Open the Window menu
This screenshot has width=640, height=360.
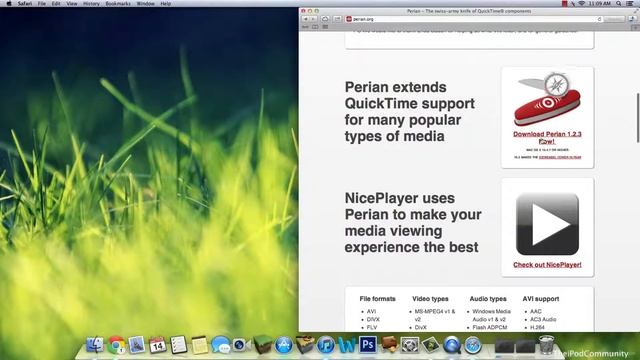tap(145, 4)
